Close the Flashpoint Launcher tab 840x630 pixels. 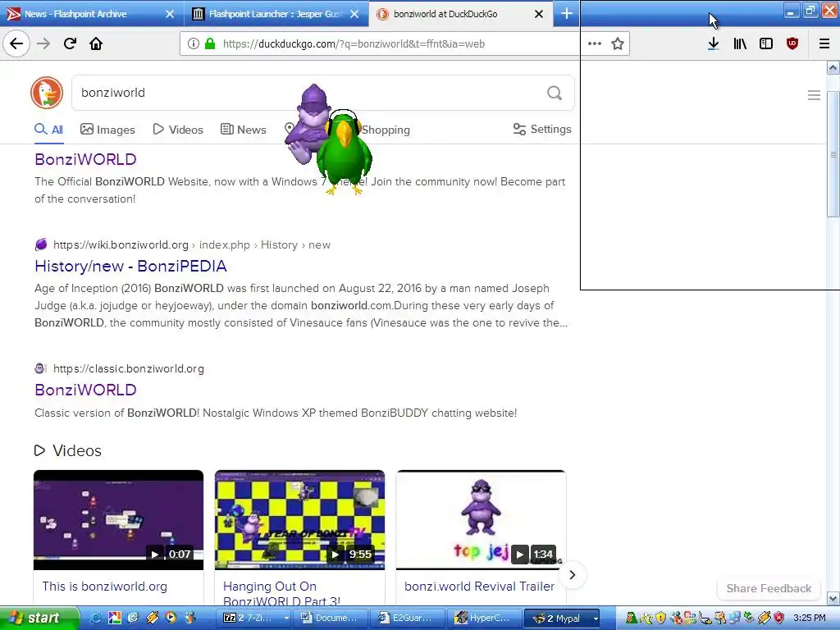point(354,14)
